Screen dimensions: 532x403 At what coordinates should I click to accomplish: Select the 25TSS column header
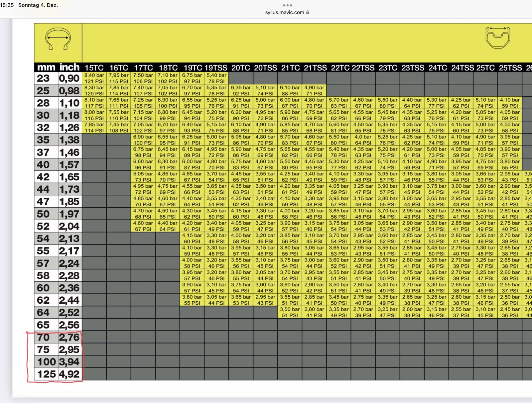pyautogui.click(x=510, y=68)
